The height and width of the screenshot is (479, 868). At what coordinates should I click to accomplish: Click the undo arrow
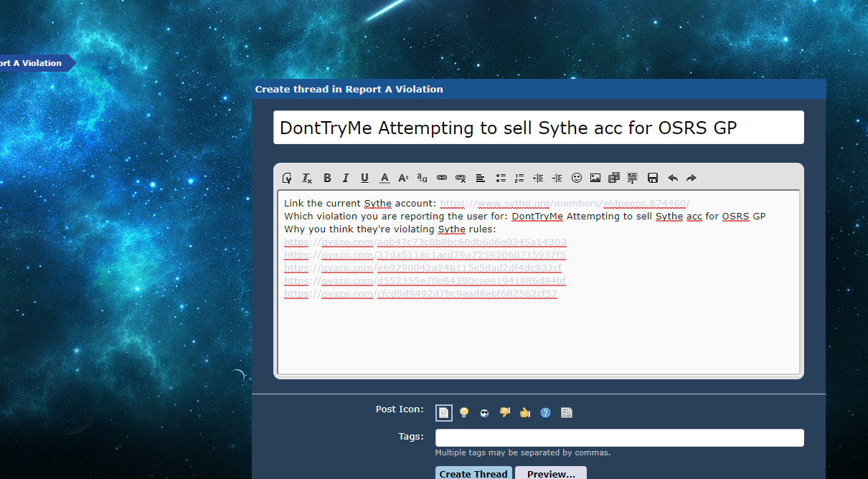[673, 178]
